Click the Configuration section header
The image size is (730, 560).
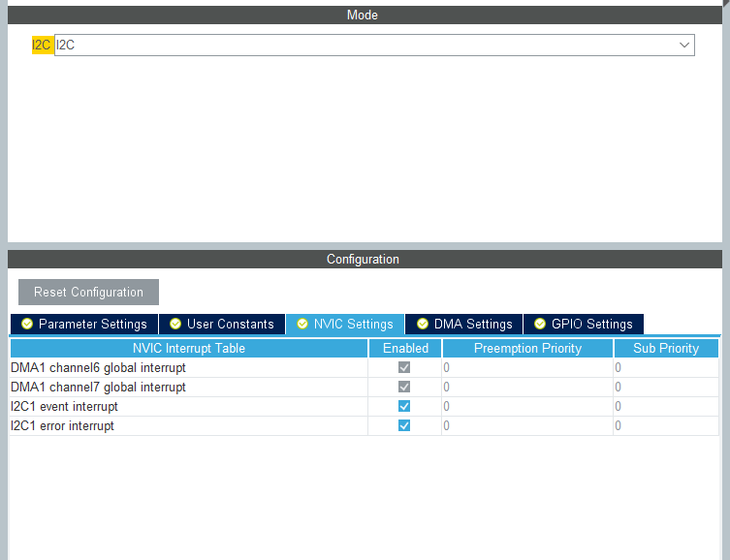tap(365, 259)
